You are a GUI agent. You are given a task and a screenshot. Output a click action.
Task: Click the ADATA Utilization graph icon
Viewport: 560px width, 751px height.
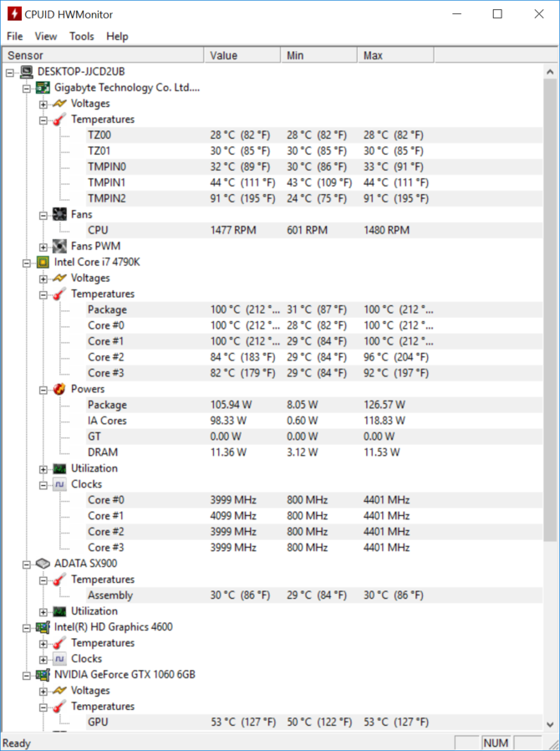click(x=59, y=611)
